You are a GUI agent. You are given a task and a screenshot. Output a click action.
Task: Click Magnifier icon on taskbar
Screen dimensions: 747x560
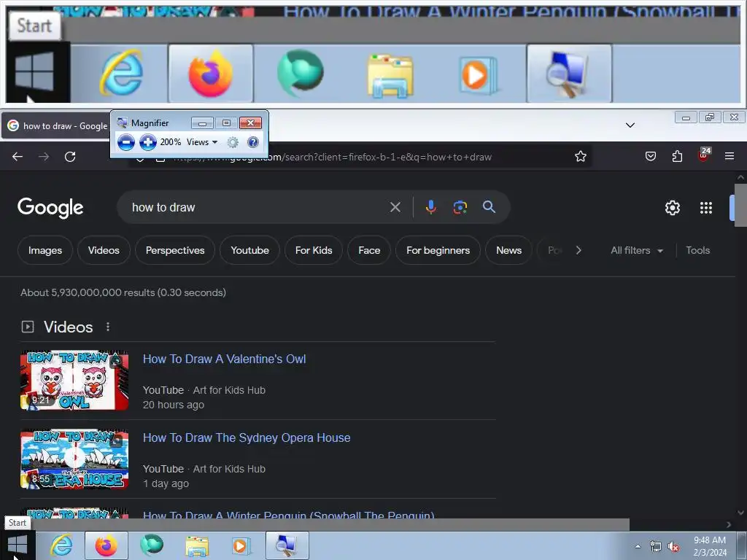[x=286, y=545]
